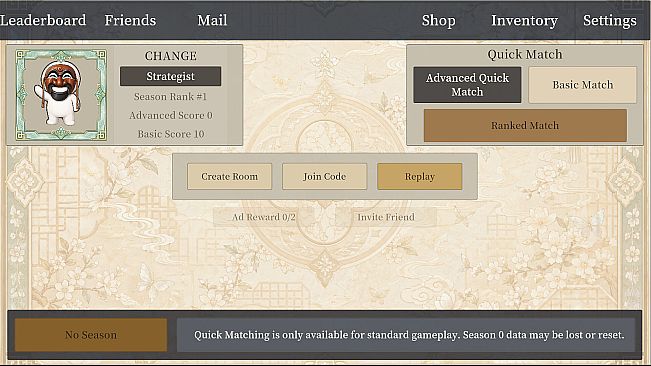Screen dimensions: 651x366
Task: Open the Leaderboard menu
Action: point(43,20)
